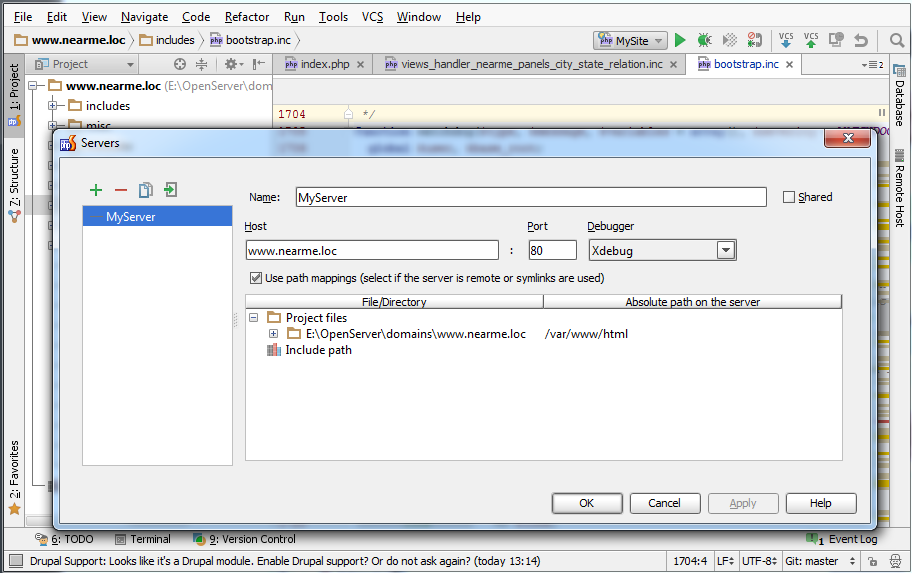The width and height of the screenshot is (912, 573).
Task: Update project from VCS icon
Action: pos(786,40)
